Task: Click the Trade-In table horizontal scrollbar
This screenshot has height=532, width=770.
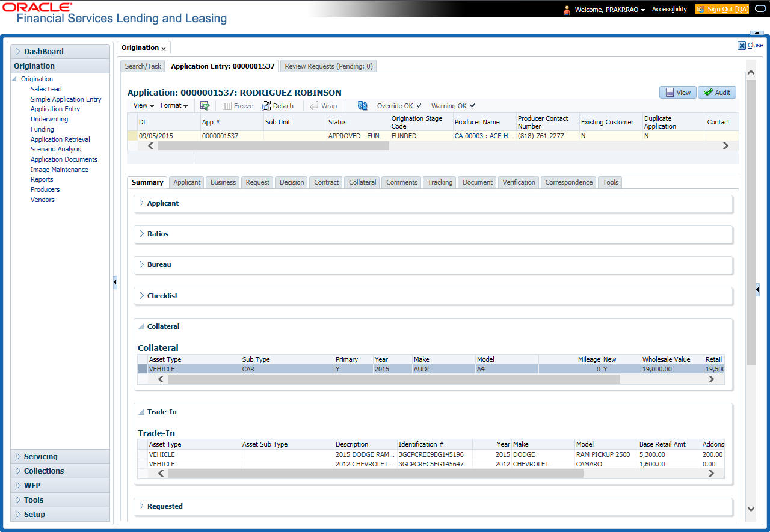Action: (x=375, y=474)
